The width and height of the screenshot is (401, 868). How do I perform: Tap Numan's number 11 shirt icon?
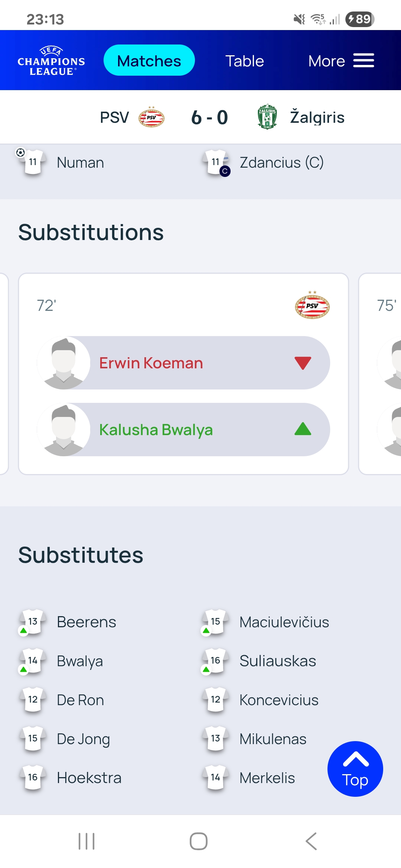tap(33, 162)
